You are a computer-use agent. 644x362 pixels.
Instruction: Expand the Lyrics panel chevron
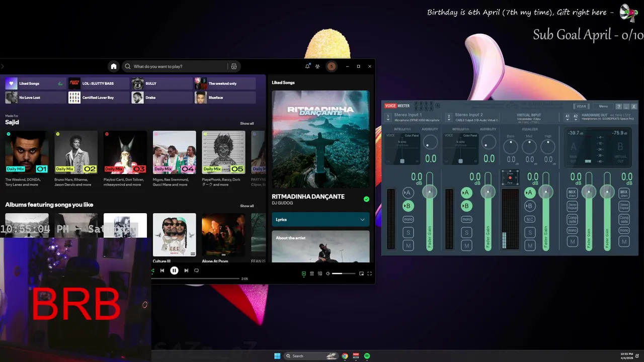pos(362,220)
